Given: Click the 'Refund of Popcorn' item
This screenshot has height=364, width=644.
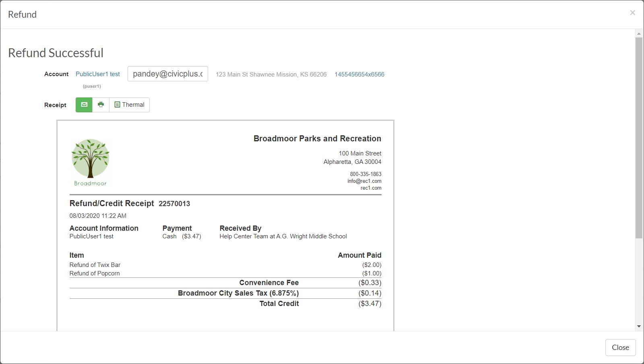Looking at the screenshot, I should (95, 273).
